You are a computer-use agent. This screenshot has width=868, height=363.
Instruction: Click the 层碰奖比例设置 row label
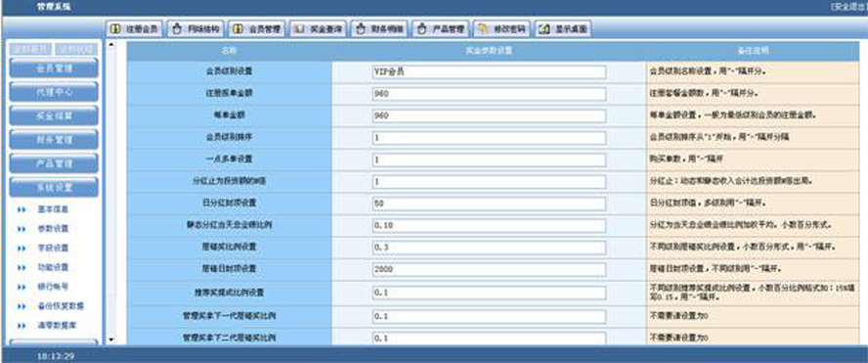[229, 248]
